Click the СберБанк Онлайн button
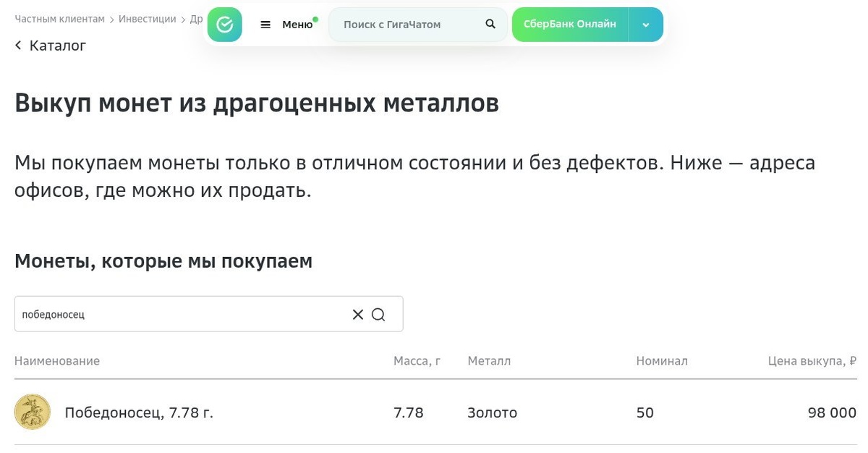The image size is (868, 453). click(x=569, y=24)
